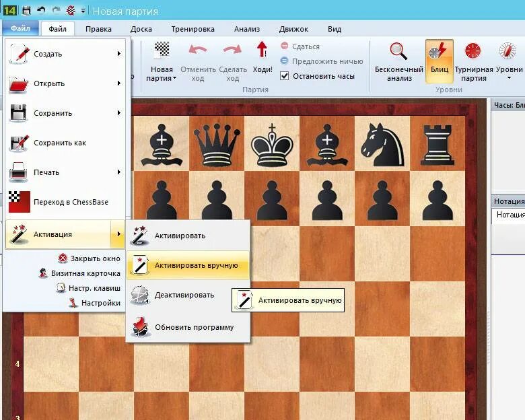Open the Вид ribbon tab
This screenshot has height=420, width=525.
pyautogui.click(x=335, y=29)
